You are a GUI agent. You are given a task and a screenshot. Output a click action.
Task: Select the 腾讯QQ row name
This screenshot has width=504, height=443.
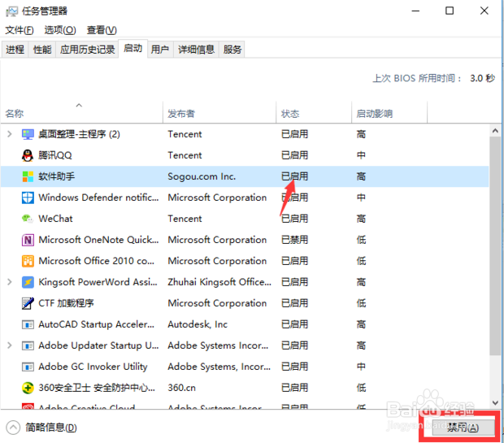55,155
